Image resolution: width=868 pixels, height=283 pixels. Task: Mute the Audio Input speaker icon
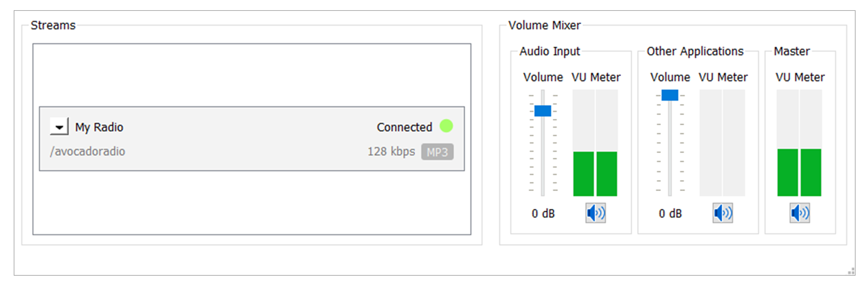coord(595,213)
